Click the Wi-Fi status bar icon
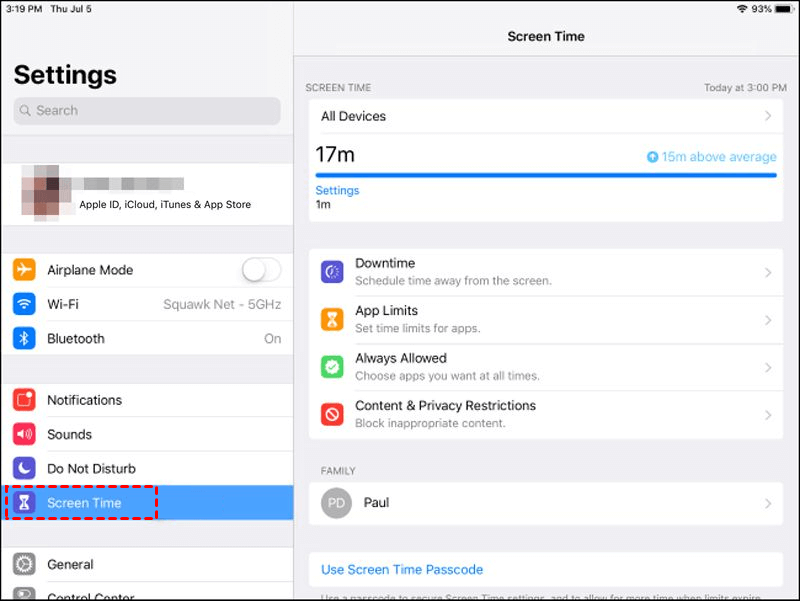Viewport: 800px width, 601px height. (x=742, y=9)
